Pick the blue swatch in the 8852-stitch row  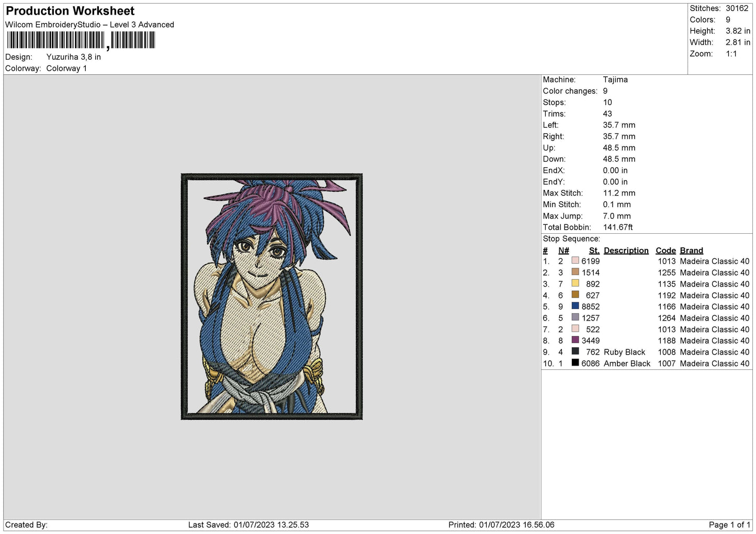576,306
